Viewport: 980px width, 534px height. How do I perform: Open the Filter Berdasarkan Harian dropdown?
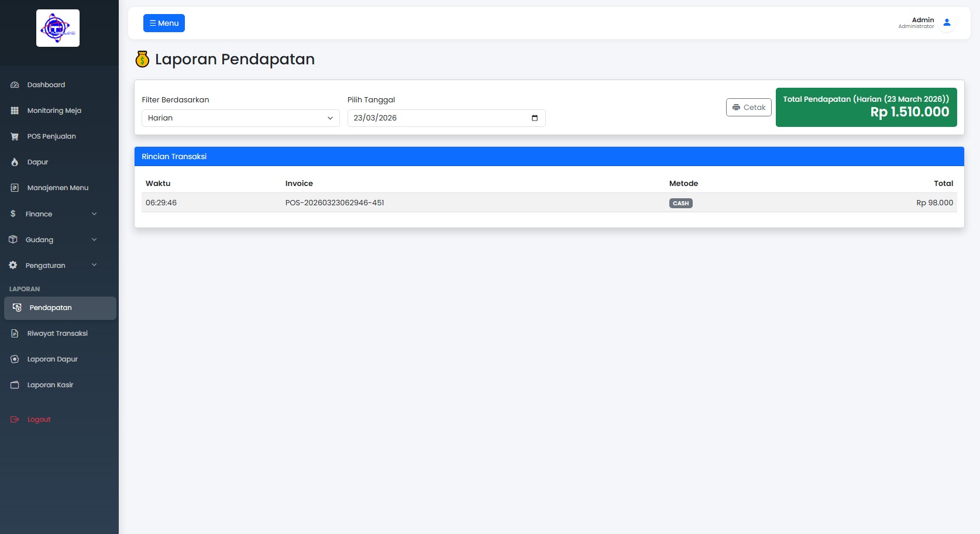click(240, 118)
